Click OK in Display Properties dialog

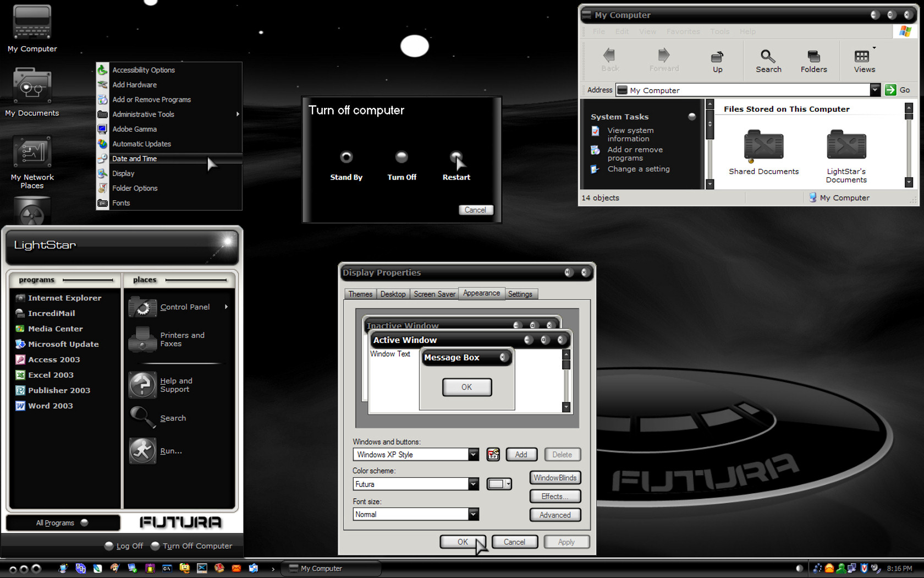[463, 542]
